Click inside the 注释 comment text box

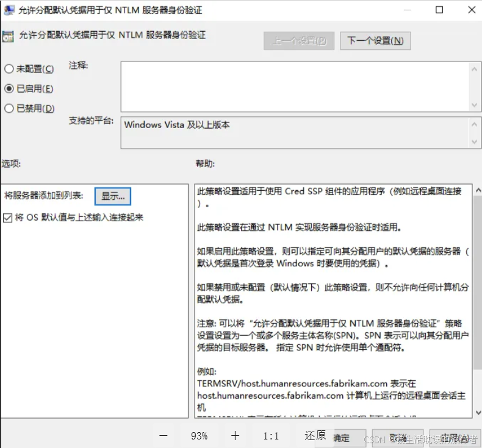(x=295, y=87)
